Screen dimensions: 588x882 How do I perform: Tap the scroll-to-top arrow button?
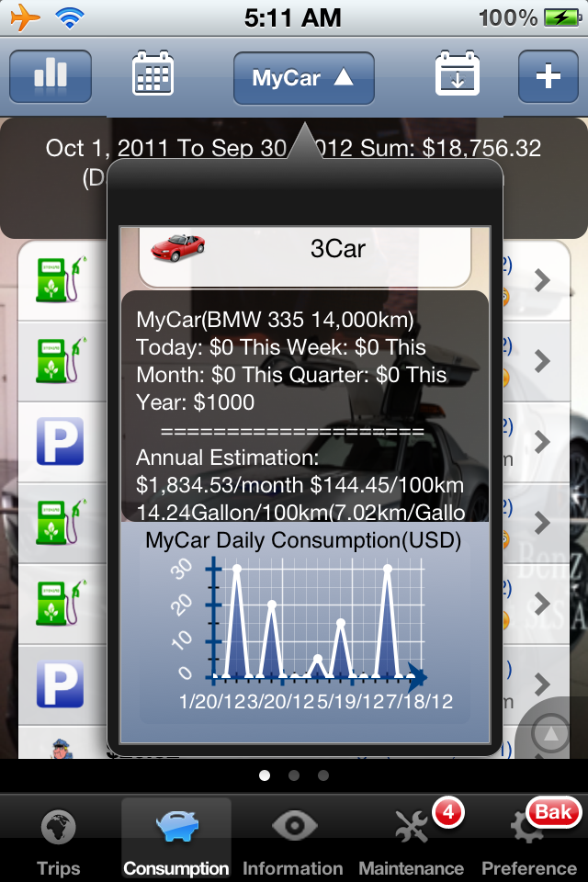coord(551,734)
